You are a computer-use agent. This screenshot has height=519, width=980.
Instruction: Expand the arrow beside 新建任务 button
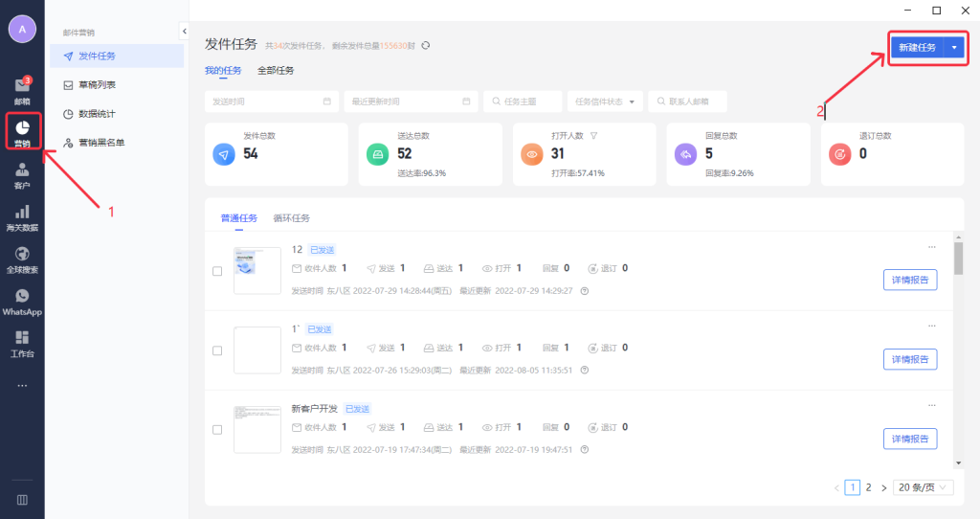coord(954,47)
